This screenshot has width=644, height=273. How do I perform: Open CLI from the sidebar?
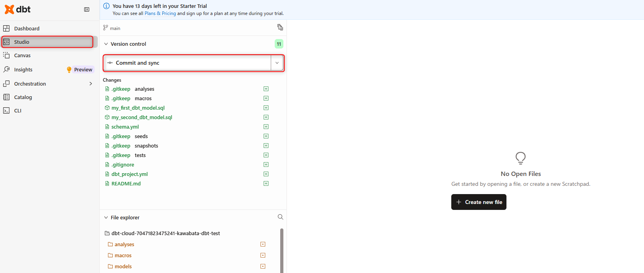[49, 110]
